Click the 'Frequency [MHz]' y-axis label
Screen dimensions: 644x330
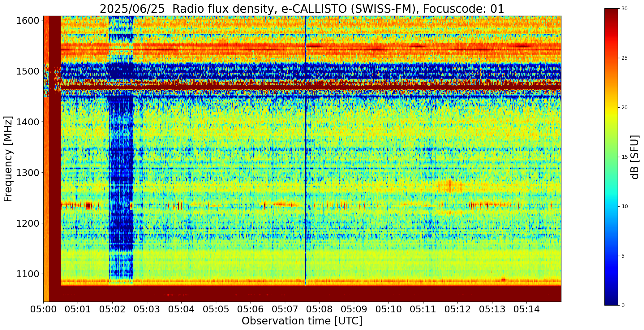tap(8, 159)
